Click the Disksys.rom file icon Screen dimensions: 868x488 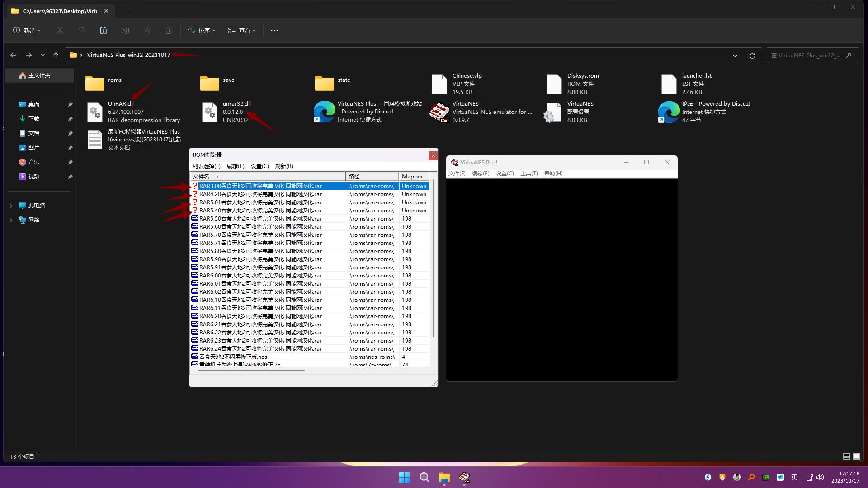[553, 84]
